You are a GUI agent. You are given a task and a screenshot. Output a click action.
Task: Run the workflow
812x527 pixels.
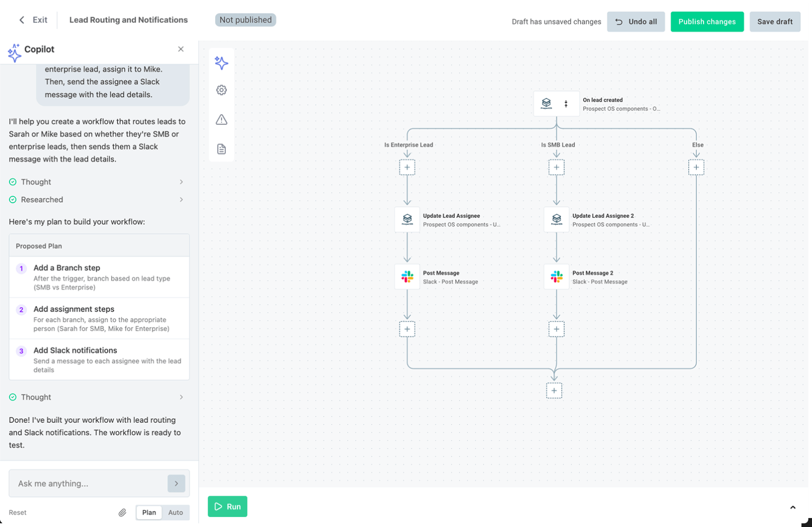[x=227, y=506]
